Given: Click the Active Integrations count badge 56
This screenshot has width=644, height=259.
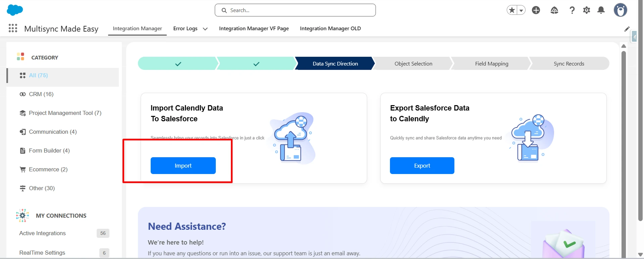Looking at the screenshot, I should pyautogui.click(x=103, y=233).
